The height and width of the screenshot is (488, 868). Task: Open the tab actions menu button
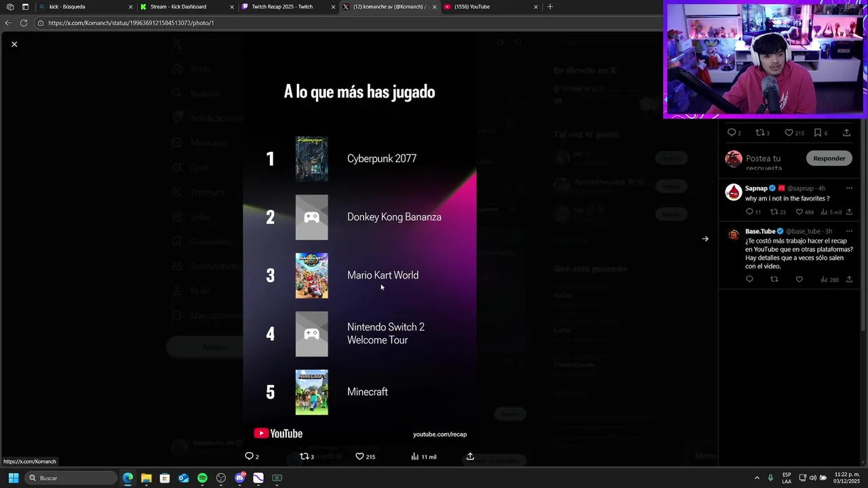click(25, 7)
